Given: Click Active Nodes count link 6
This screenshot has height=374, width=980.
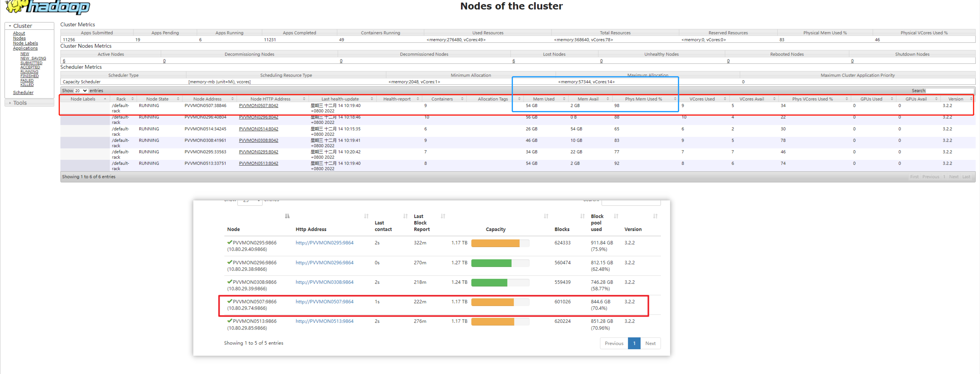Looking at the screenshot, I should point(64,61).
